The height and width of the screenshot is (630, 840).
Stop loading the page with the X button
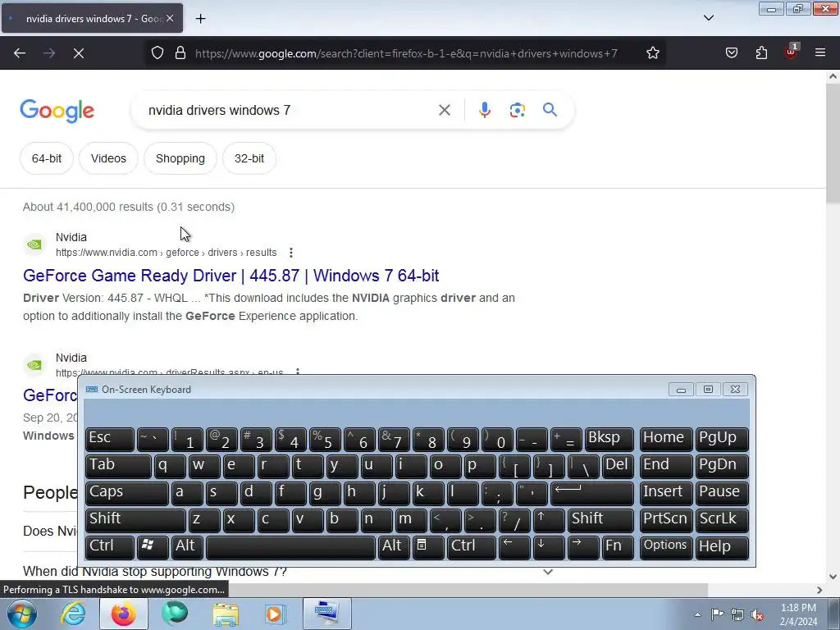coord(79,53)
